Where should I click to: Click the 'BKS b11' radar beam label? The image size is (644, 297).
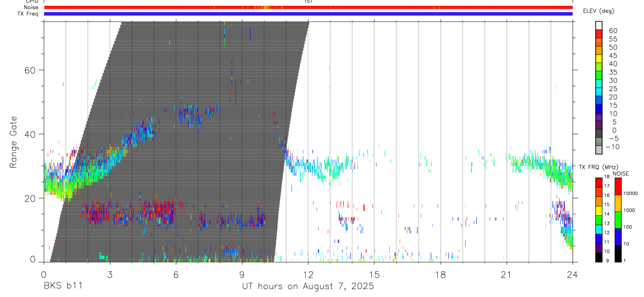63,287
